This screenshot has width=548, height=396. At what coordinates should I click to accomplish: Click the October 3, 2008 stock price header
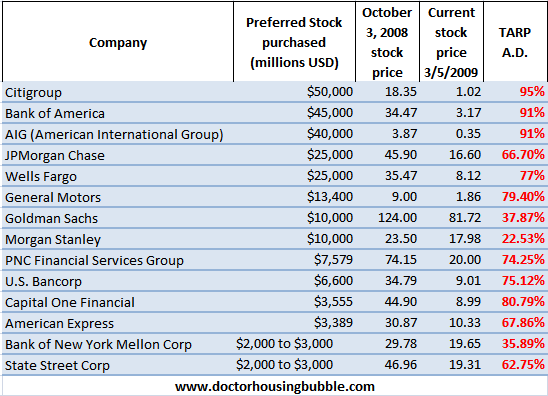tap(387, 42)
